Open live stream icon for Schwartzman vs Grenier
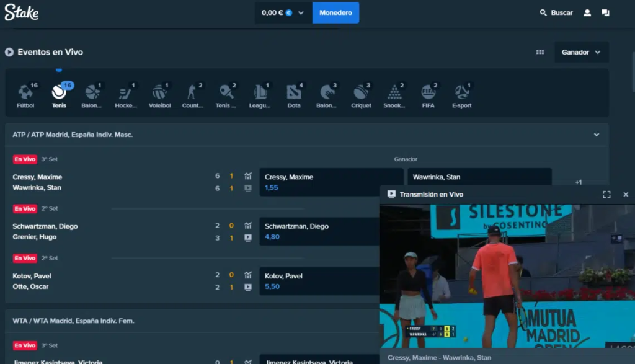The height and width of the screenshot is (364, 635). coord(248,237)
